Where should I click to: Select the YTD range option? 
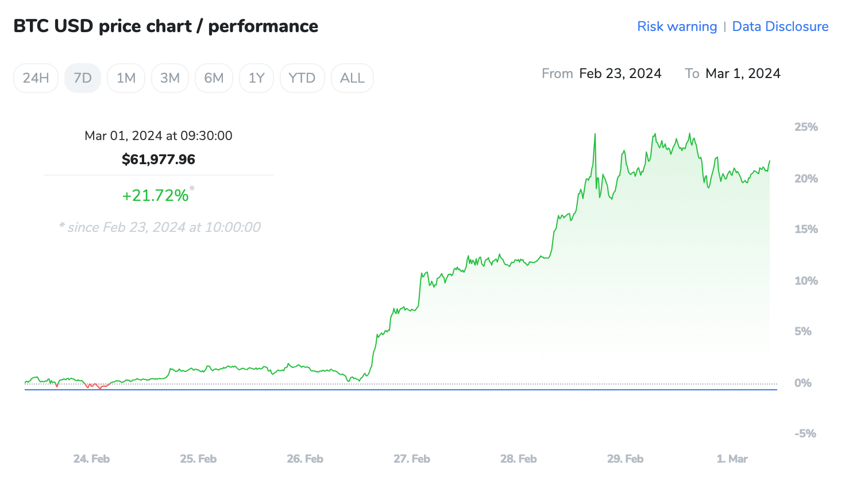tap(302, 77)
